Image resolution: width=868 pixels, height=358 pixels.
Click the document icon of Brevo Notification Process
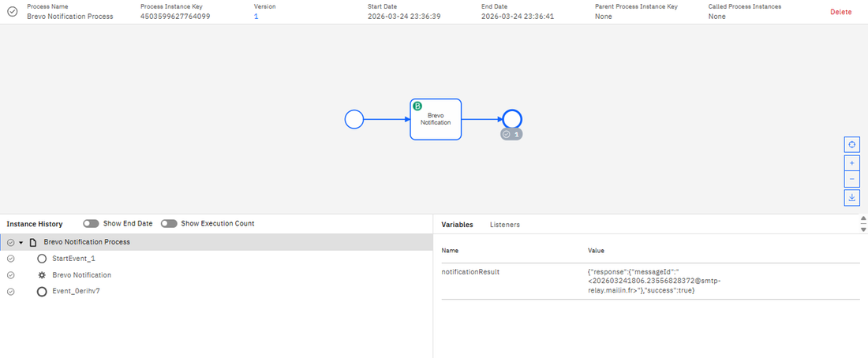pos(32,242)
